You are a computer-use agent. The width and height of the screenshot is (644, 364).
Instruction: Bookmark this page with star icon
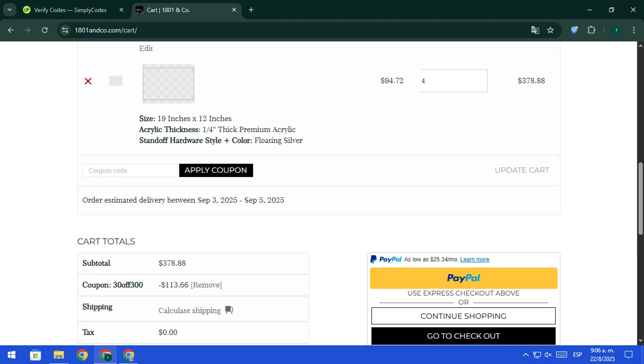pos(550,30)
